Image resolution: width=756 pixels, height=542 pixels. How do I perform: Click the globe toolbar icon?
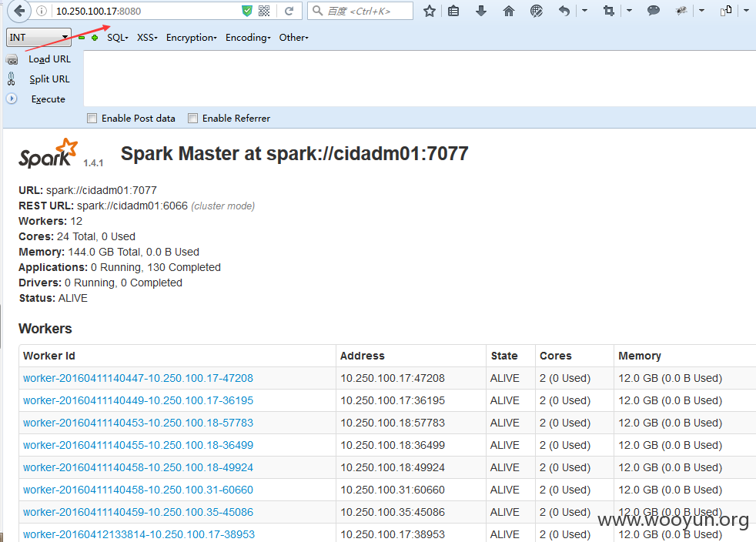pyautogui.click(x=536, y=11)
